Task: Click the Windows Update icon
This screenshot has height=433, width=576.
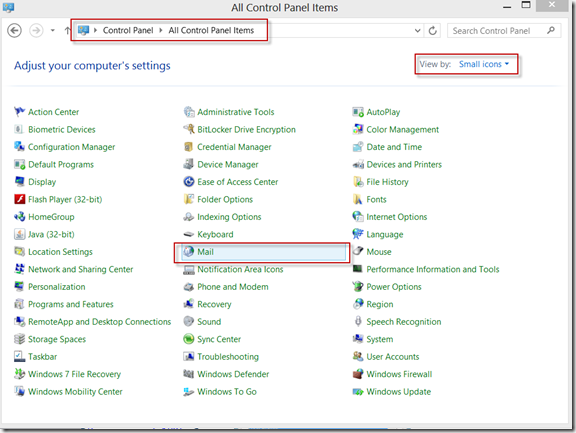Action: tap(358, 391)
